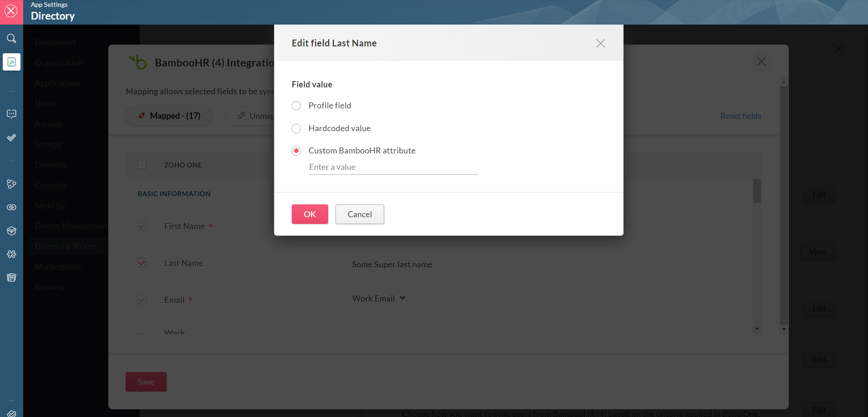Select the Custom BambooHR attribute radio option
Viewport: 868px width, 417px height.
pyautogui.click(x=296, y=151)
